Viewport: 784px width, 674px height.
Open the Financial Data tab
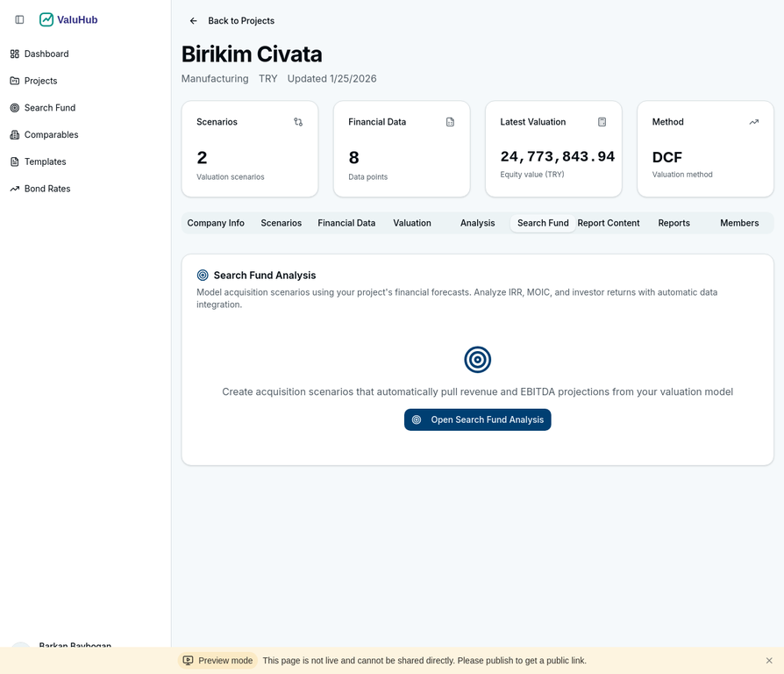pos(346,223)
